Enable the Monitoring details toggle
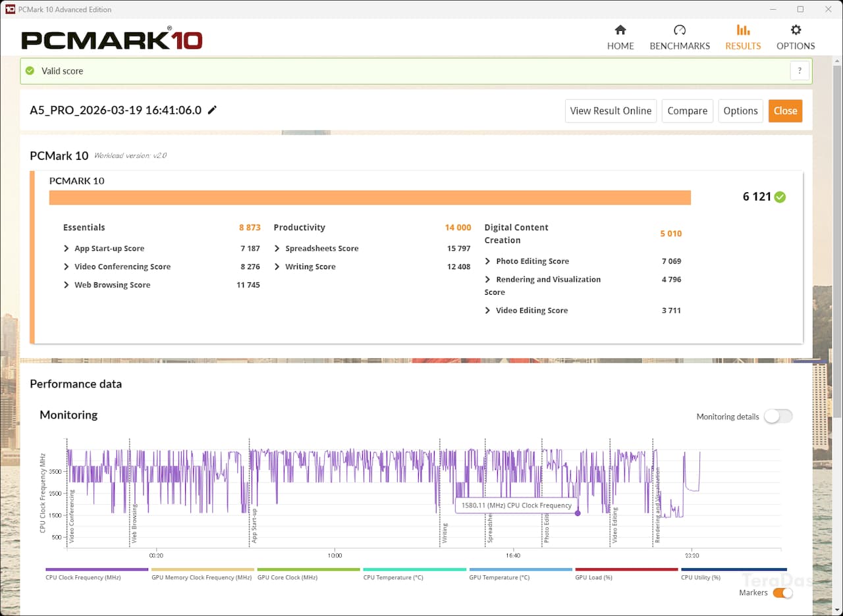Image resolution: width=843 pixels, height=616 pixels. pos(778,417)
